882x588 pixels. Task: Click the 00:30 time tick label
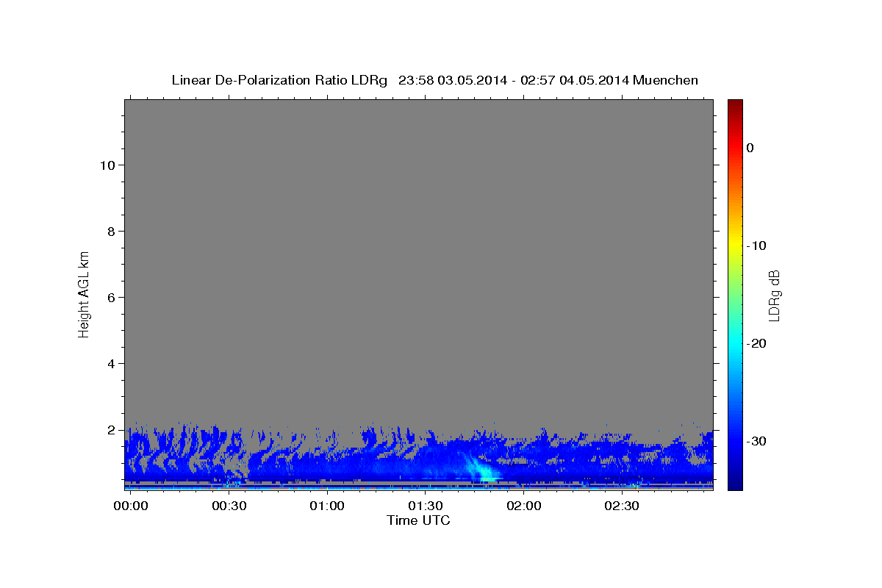[x=229, y=507]
